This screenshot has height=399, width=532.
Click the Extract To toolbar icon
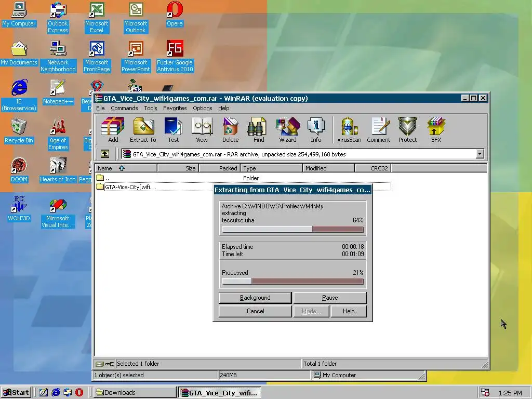143,129
